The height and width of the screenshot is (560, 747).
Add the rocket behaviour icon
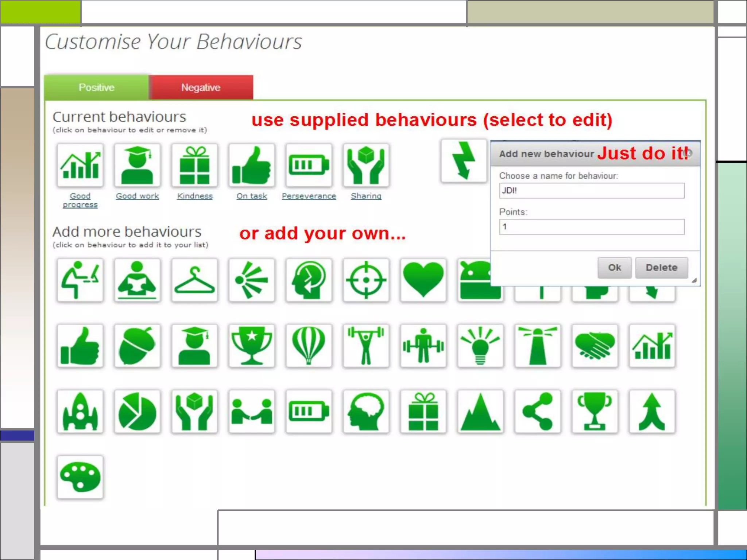coord(80,411)
